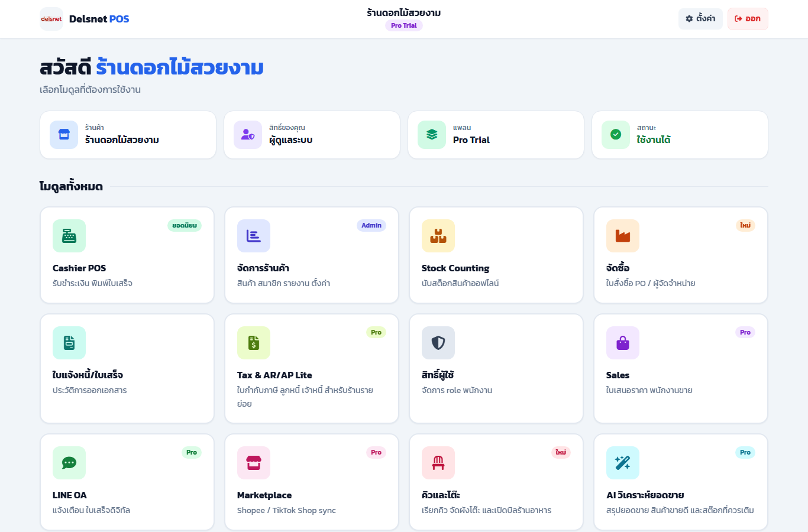Image resolution: width=808 pixels, height=532 pixels.
Task: Click the โมดูลทั้งหมด section heading
Action: (x=71, y=186)
